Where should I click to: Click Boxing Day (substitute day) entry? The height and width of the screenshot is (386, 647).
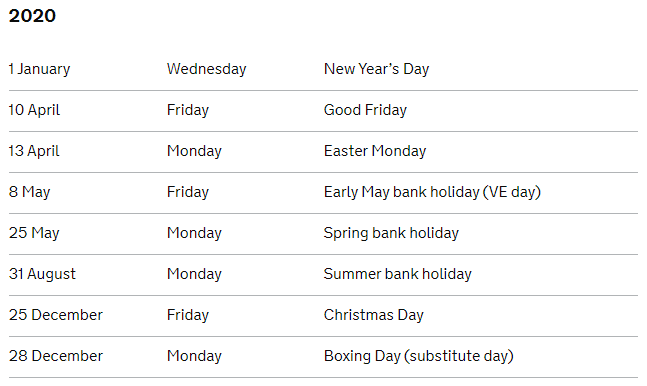point(418,356)
